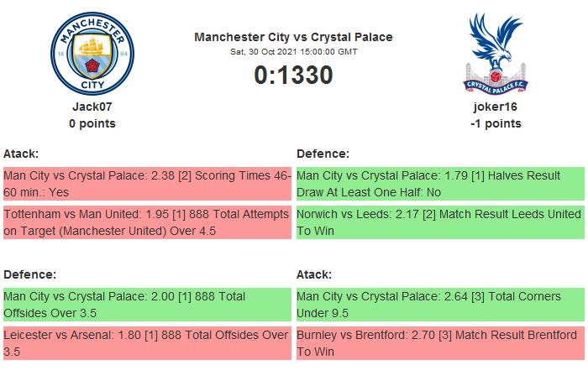Select the Halves Result Draw bet row
This screenshot has width=588, height=386.
pyautogui.click(x=440, y=185)
